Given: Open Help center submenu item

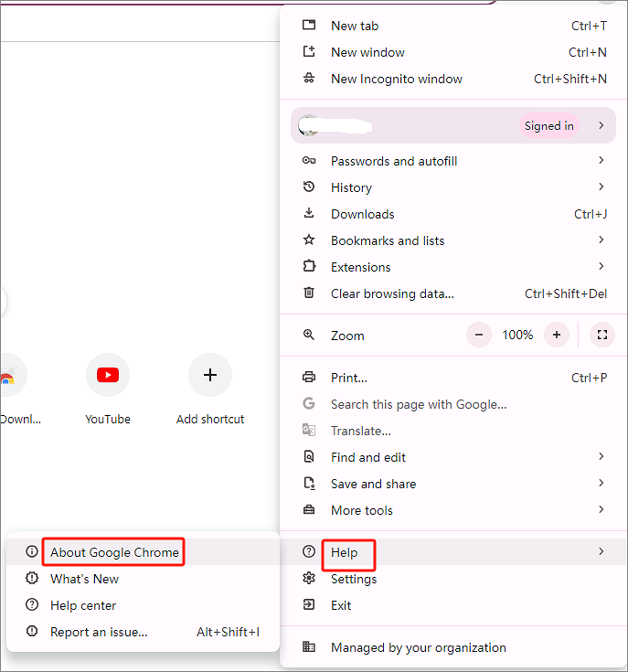Looking at the screenshot, I should pyautogui.click(x=144, y=605).
